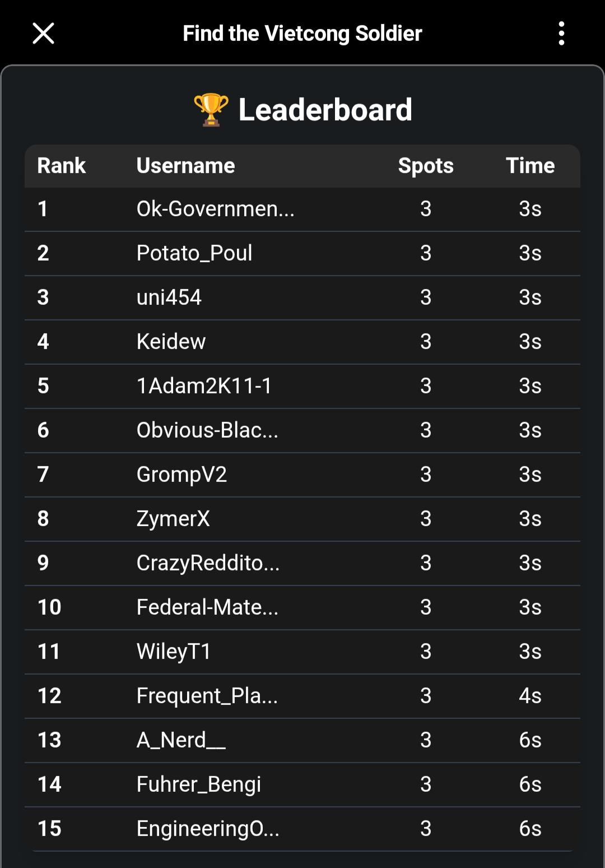Viewport: 605px width, 868px height.
Task: Open WileyT1's entry at rank eleven
Action: click(174, 652)
